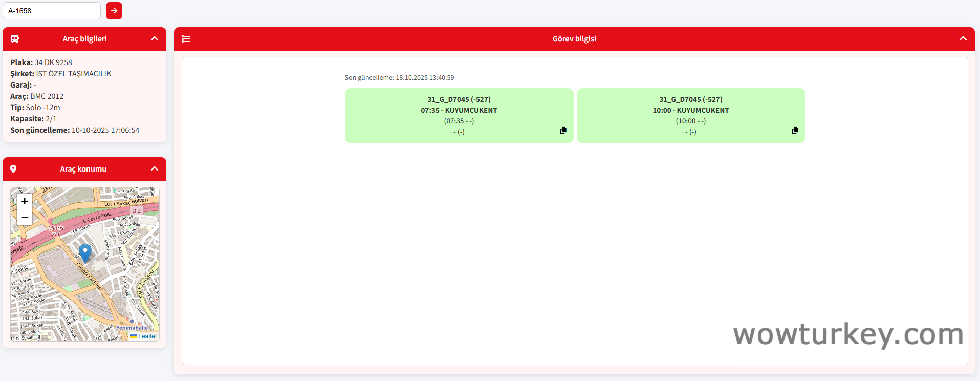Screen dimensions: 980x381
Task: Click the Araç bilgileri header title
Action: coord(84,39)
